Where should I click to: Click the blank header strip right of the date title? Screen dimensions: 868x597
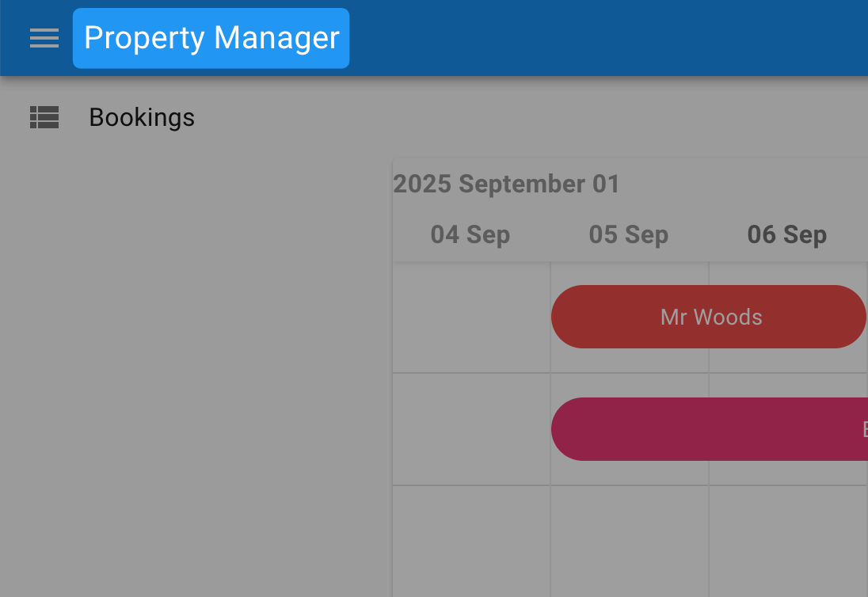click(744, 184)
